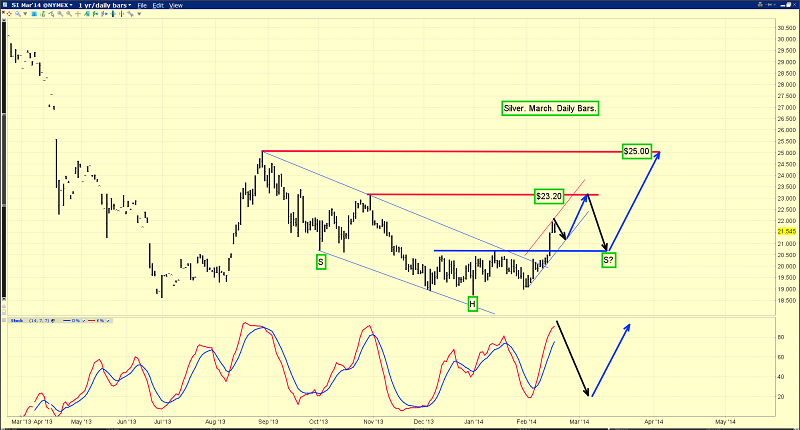
Task: Click the Mar '14 date axis label
Action: 579,422
